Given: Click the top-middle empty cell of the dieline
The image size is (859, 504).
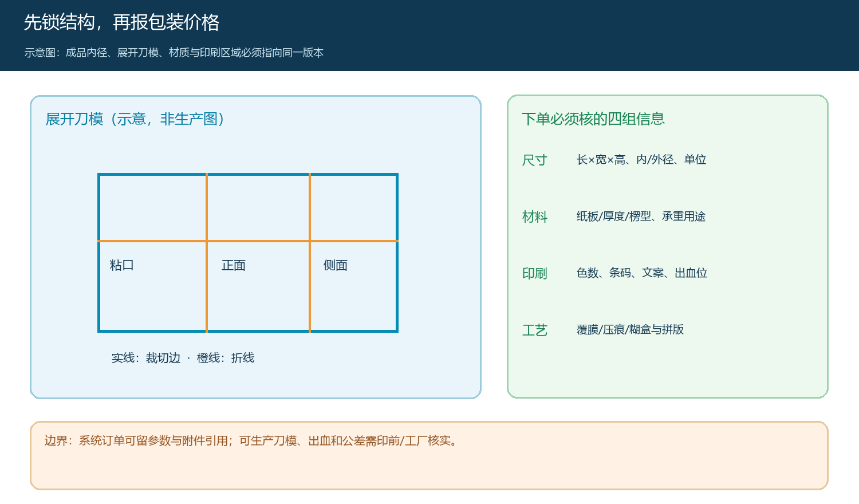Looking at the screenshot, I should (x=258, y=207).
